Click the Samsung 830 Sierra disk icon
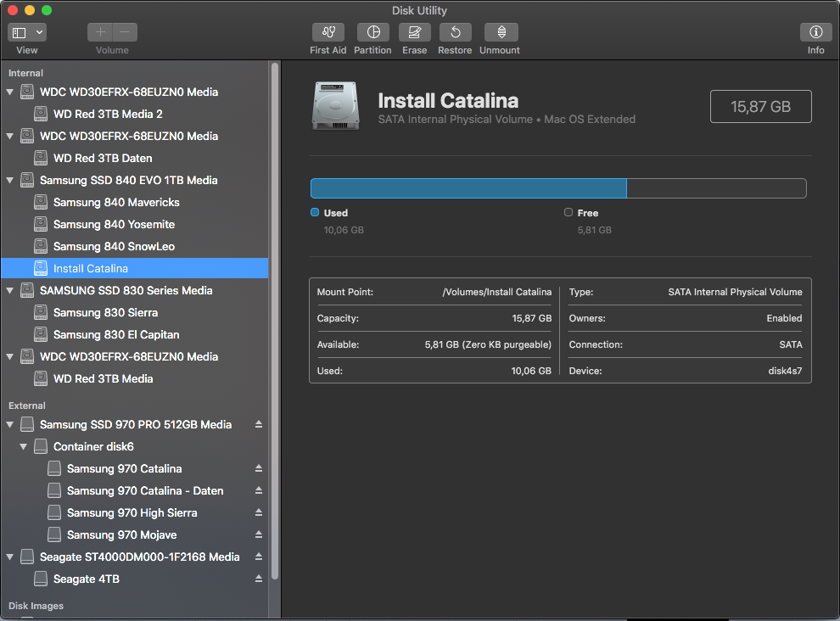This screenshot has width=840, height=621. (41, 312)
